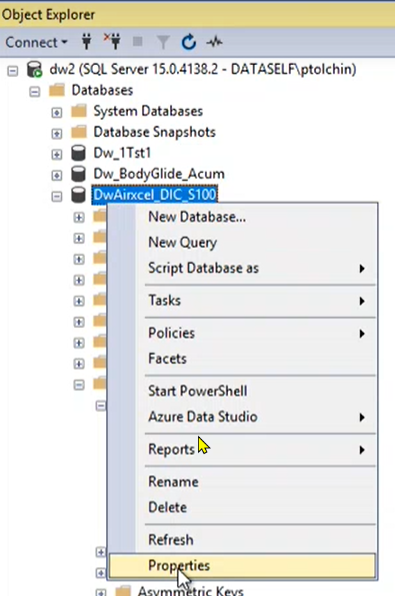Expand the Dw_BodyGlide_Acum database node

pyautogui.click(x=57, y=175)
